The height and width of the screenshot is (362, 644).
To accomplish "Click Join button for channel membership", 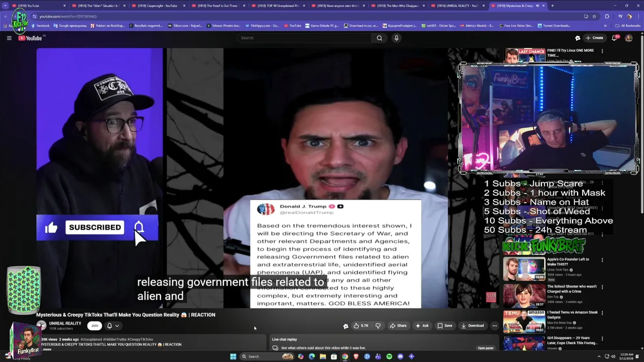I will point(95,326).
